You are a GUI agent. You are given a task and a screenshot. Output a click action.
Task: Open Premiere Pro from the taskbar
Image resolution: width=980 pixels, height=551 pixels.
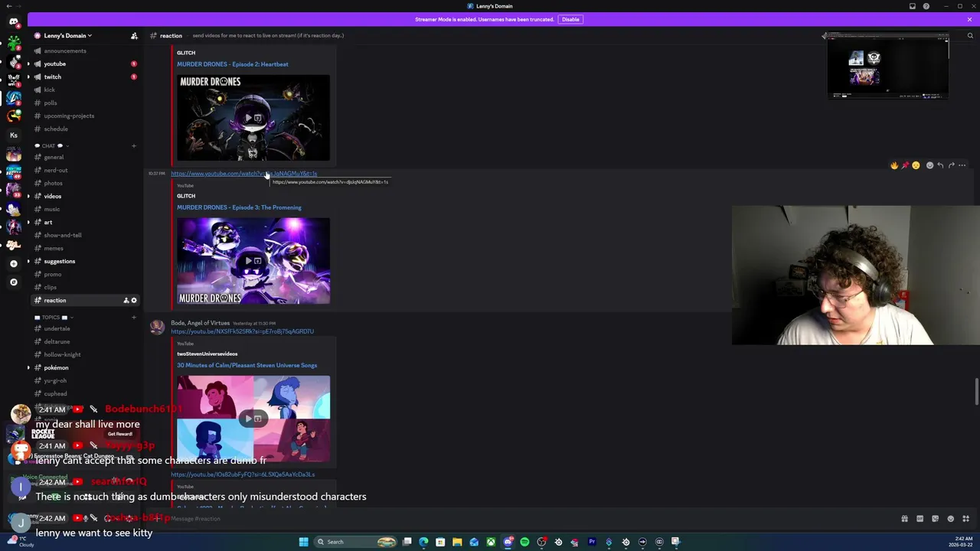tap(592, 542)
